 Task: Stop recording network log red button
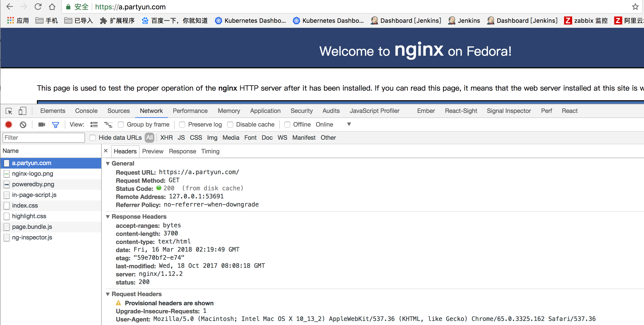pyautogui.click(x=9, y=125)
